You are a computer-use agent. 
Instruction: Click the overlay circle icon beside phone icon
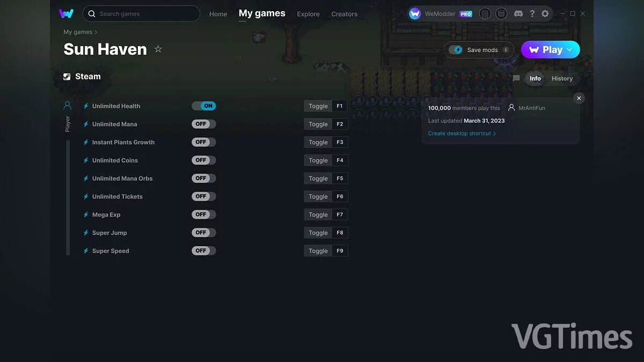[501, 13]
